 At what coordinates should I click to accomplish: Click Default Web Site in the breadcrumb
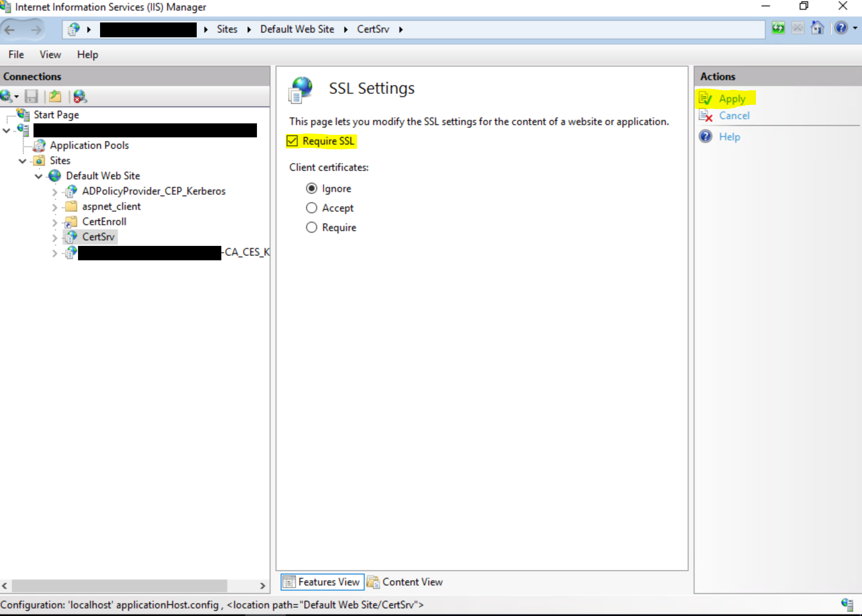pyautogui.click(x=297, y=29)
